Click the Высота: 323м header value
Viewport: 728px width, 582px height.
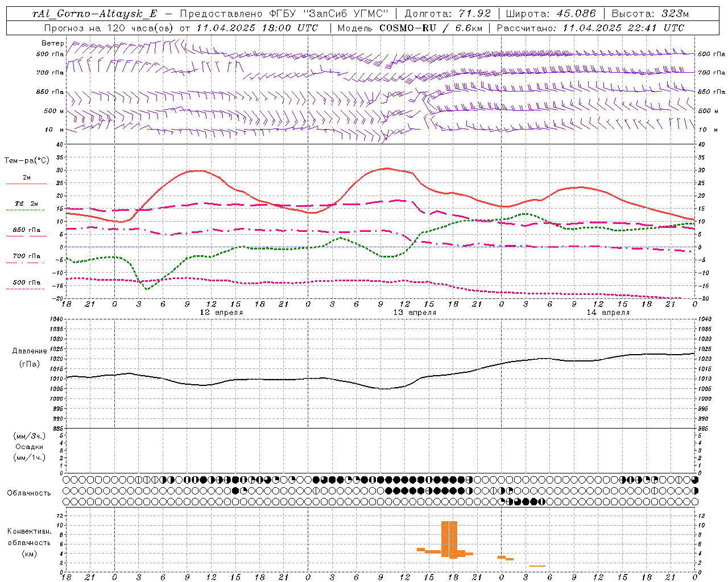[x=650, y=14]
